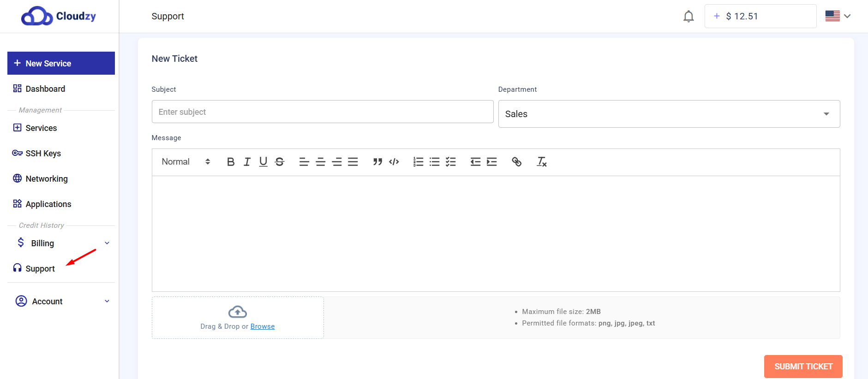This screenshot has height=379, width=868.
Task: Decrease indent of message text
Action: [x=475, y=162]
